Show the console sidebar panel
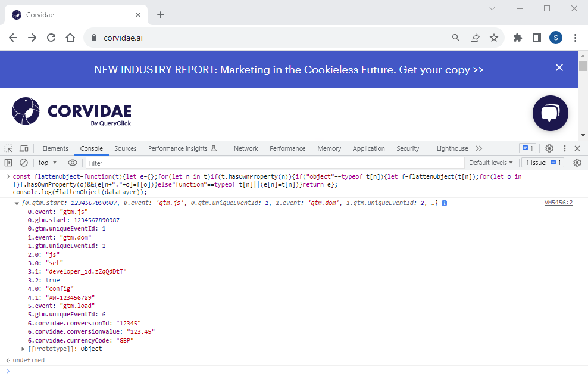Screen dimensions: 588x376 [8, 163]
